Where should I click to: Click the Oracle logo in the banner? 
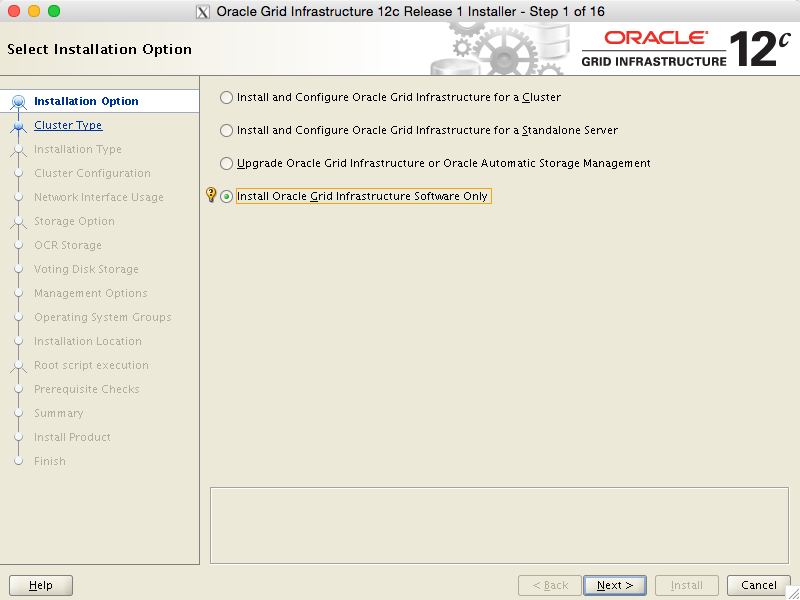(653, 37)
